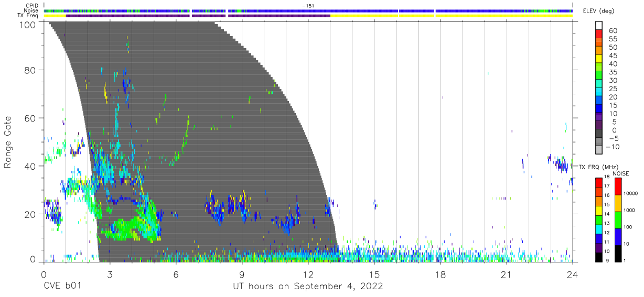Click the y-axis tick label 80
Screen dimensions: 644x297
pyautogui.click(x=30, y=70)
